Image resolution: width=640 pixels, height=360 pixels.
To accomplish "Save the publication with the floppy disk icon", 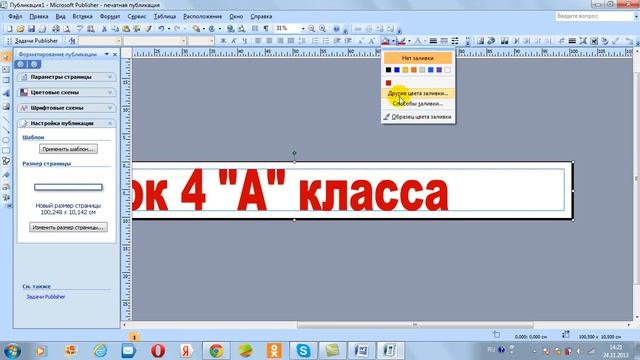I will [31, 29].
